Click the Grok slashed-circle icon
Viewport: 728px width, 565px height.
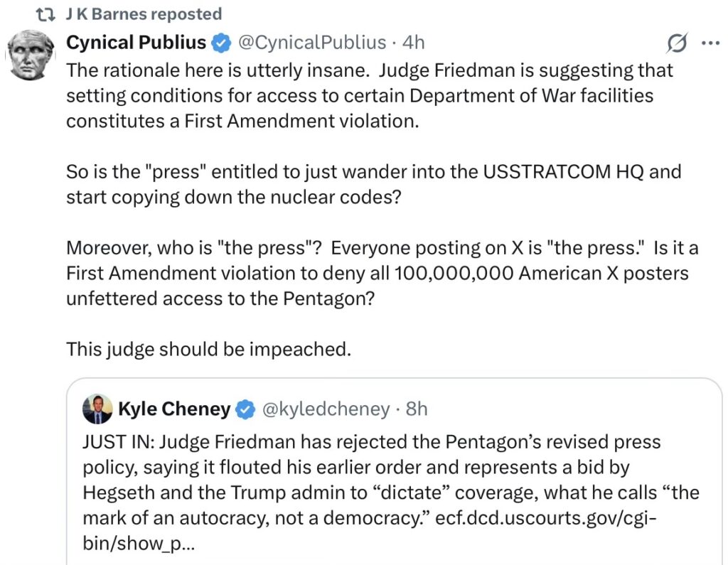(x=678, y=44)
